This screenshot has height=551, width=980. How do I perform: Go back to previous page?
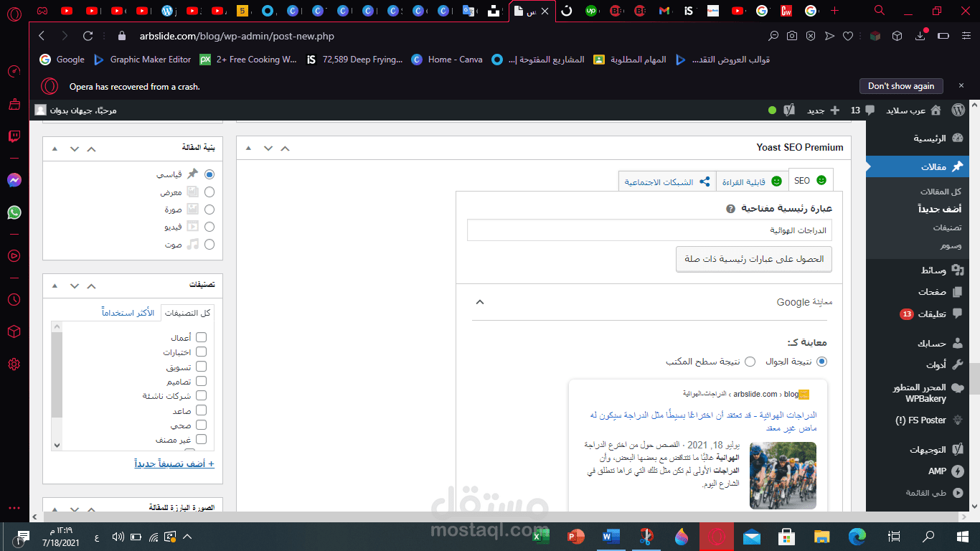[42, 36]
